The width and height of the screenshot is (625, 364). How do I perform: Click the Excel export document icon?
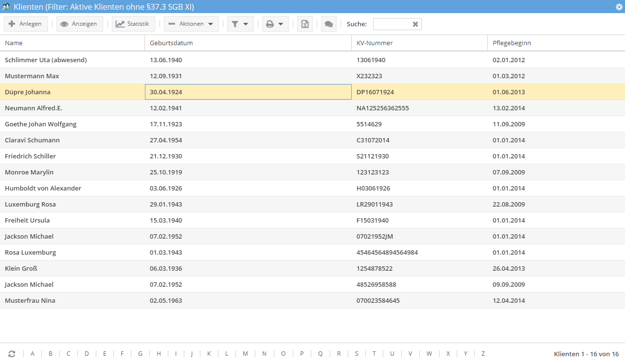(x=305, y=24)
